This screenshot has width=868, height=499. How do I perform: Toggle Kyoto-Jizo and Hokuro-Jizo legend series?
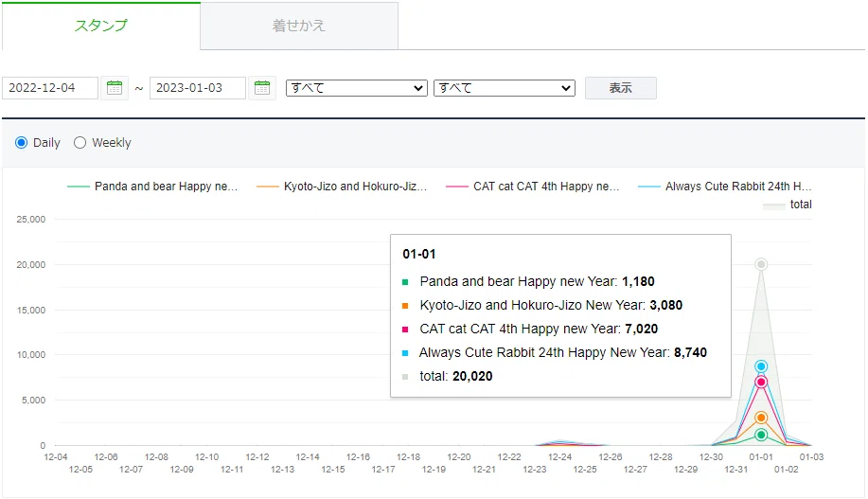point(342,187)
